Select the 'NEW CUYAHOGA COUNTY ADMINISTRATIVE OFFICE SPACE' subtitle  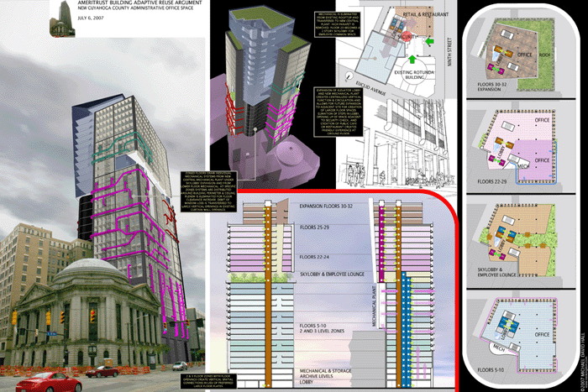(135, 8)
